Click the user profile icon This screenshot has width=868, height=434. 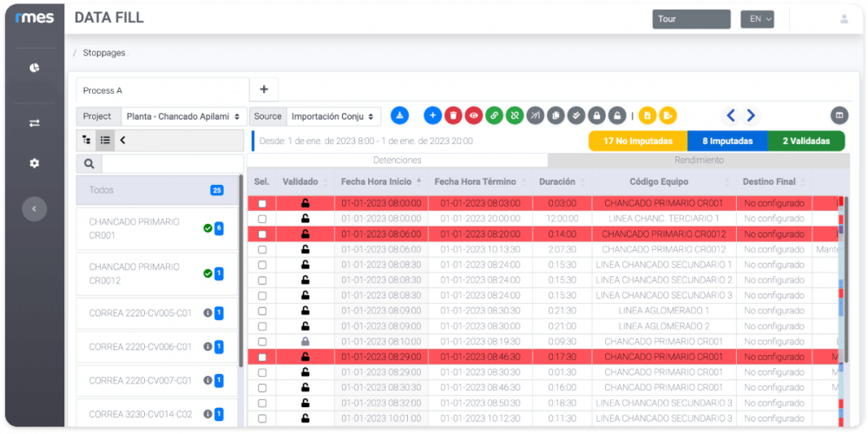pos(845,19)
